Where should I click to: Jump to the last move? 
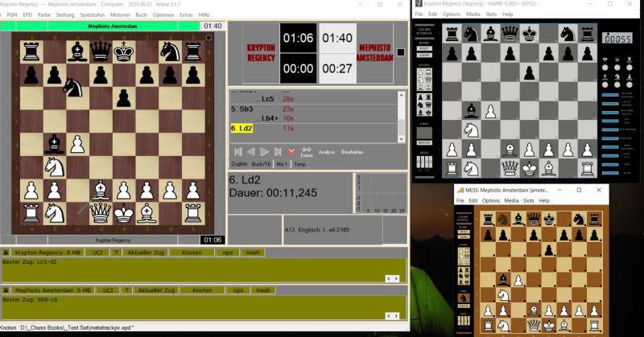coord(276,151)
